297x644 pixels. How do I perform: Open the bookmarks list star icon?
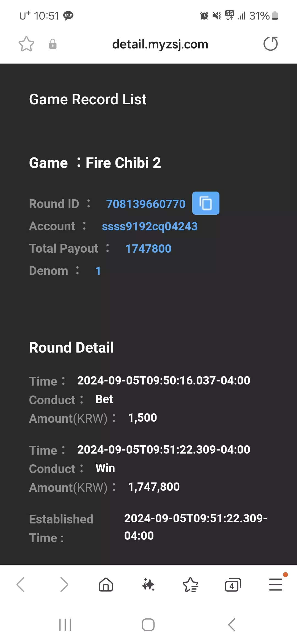pyautogui.click(x=191, y=584)
